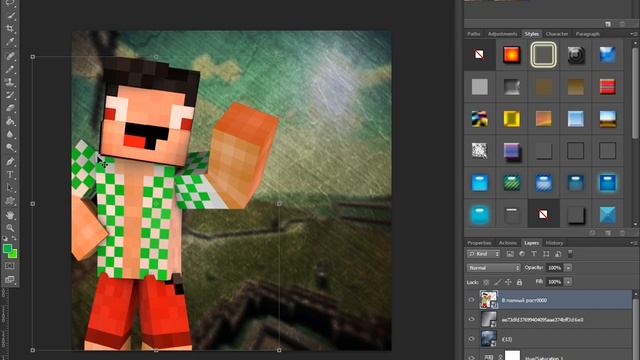
Task: Select the Healing Brush tool
Action: point(10,56)
